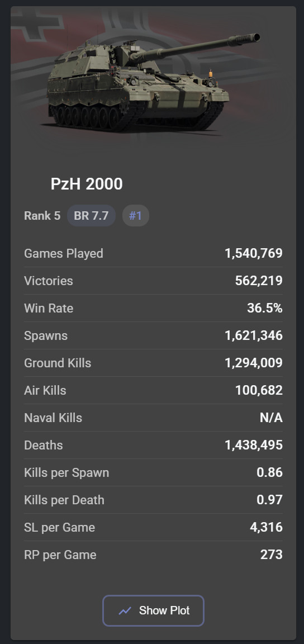Viewport: 304px width, 644px height.
Task: Click the line chart icon in Show Plot
Action: (x=125, y=610)
